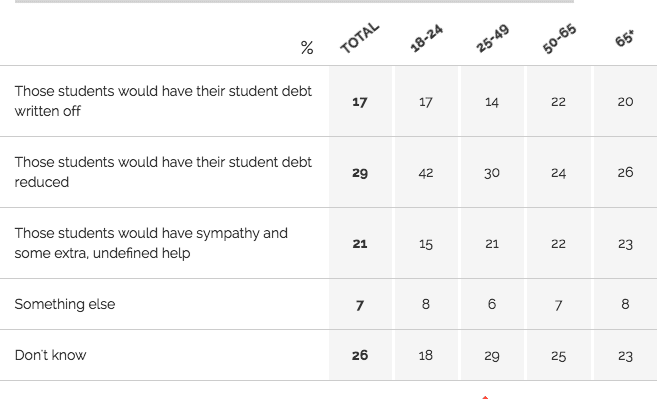
Task: Click the bold total value 21
Action: pyautogui.click(x=360, y=244)
